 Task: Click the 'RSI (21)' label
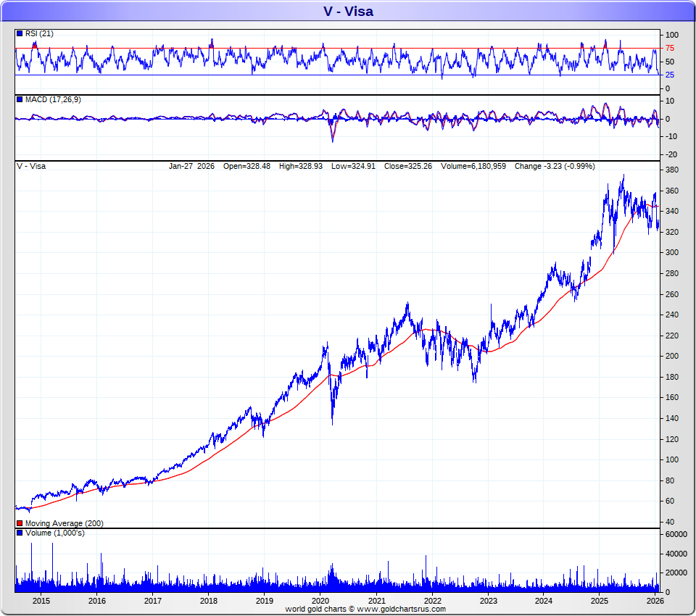click(39, 34)
